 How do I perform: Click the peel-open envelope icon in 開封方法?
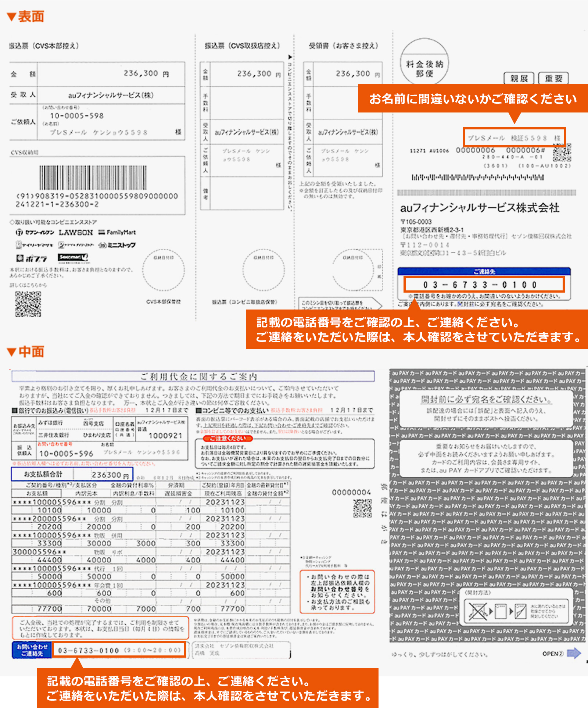click(x=521, y=612)
